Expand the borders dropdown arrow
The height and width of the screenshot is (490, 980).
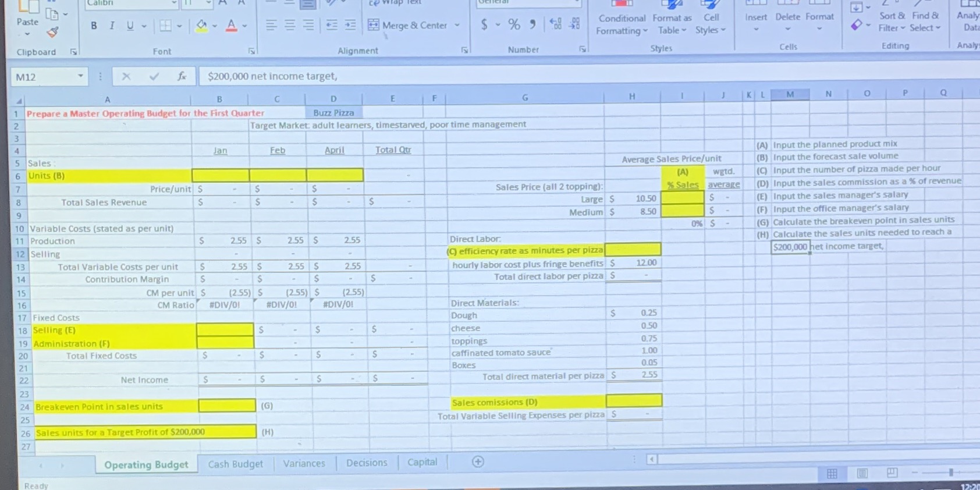click(x=179, y=26)
